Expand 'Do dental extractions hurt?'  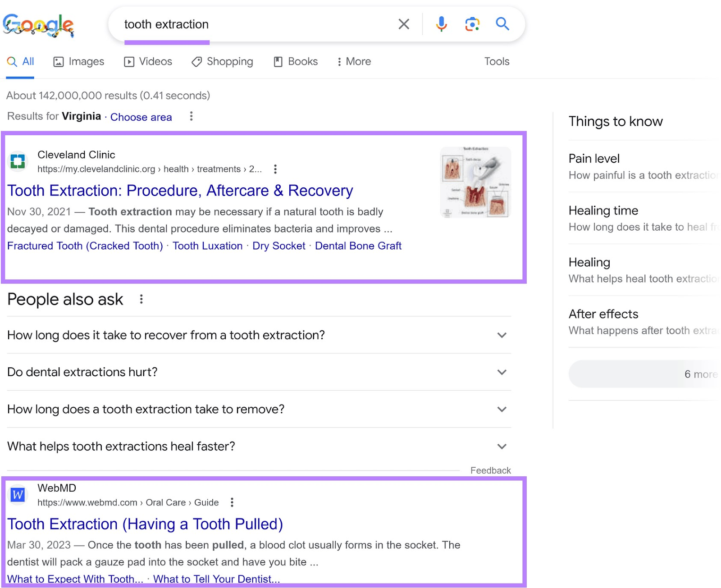tap(501, 372)
